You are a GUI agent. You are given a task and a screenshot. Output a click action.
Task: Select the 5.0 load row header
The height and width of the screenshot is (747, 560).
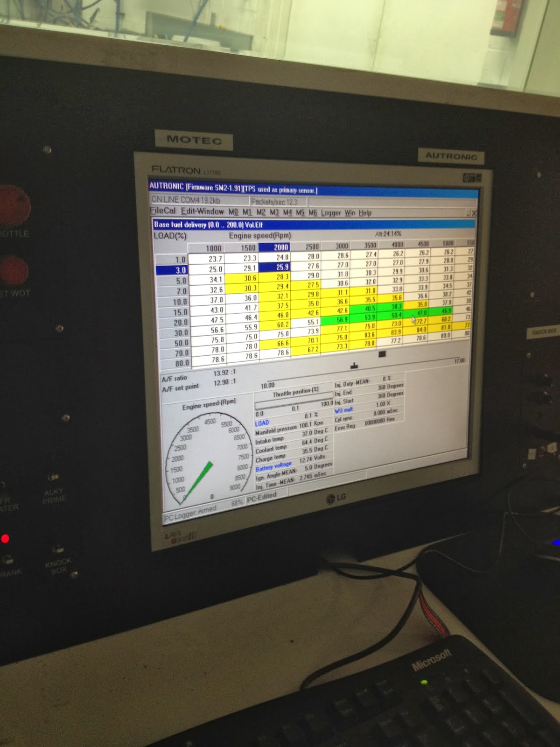point(172,281)
